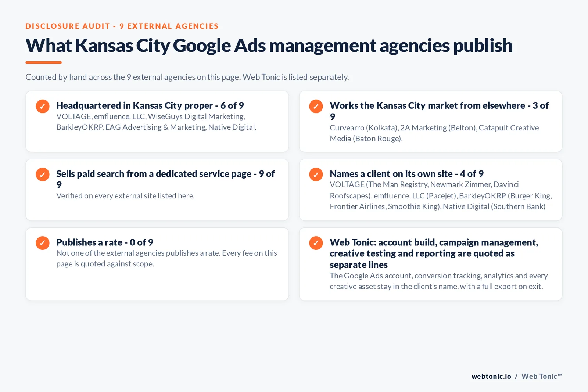Image resolution: width=588 pixels, height=392 pixels.
Task: Click the checkmark icon beside Names a client
Action: (316, 175)
